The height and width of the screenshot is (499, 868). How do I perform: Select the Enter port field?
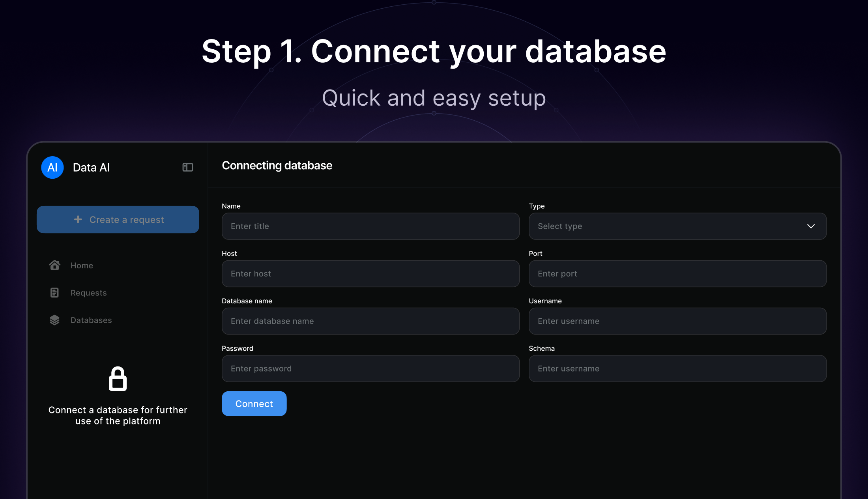tap(677, 274)
